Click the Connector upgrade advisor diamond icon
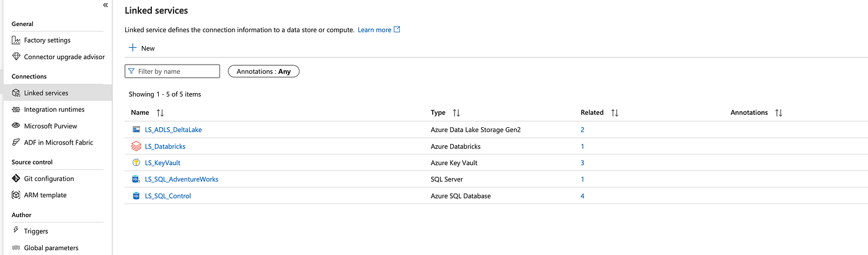The height and width of the screenshot is (255, 868). (16, 57)
